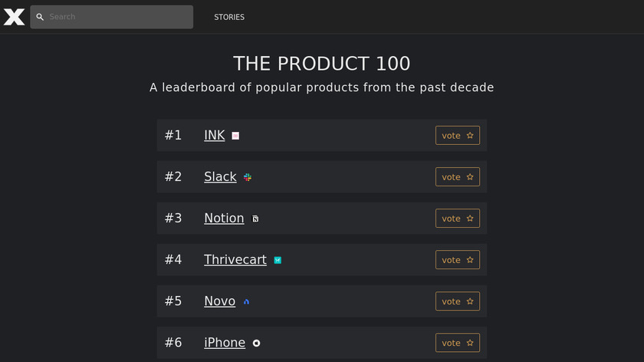Image resolution: width=644 pixels, height=362 pixels.
Task: Open the STORIES menu item
Action: [229, 17]
